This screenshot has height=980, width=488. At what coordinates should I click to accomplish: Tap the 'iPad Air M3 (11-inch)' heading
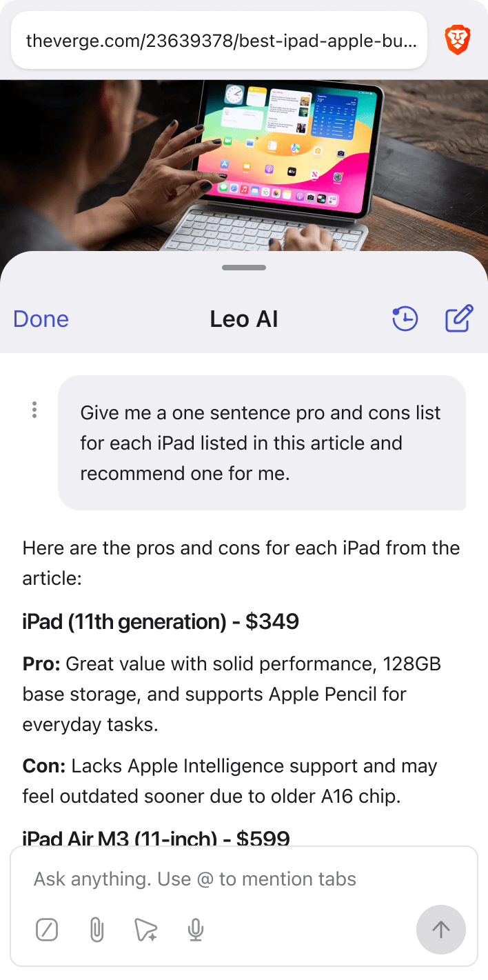tap(156, 837)
